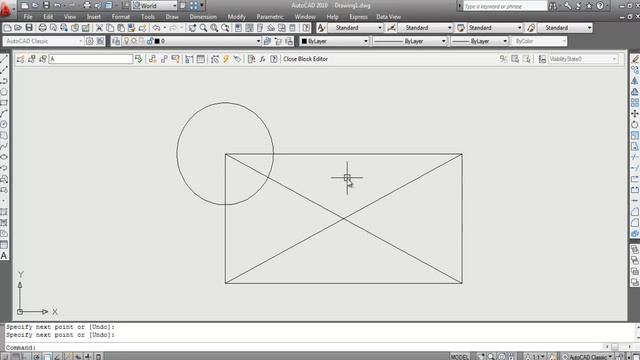Click New in the standard toolbar
The image size is (640, 360).
[8, 28]
